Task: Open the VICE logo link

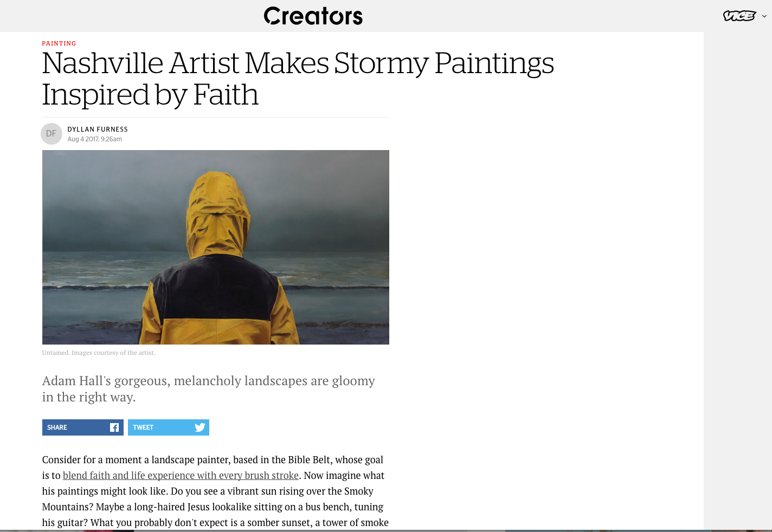Action: click(739, 16)
